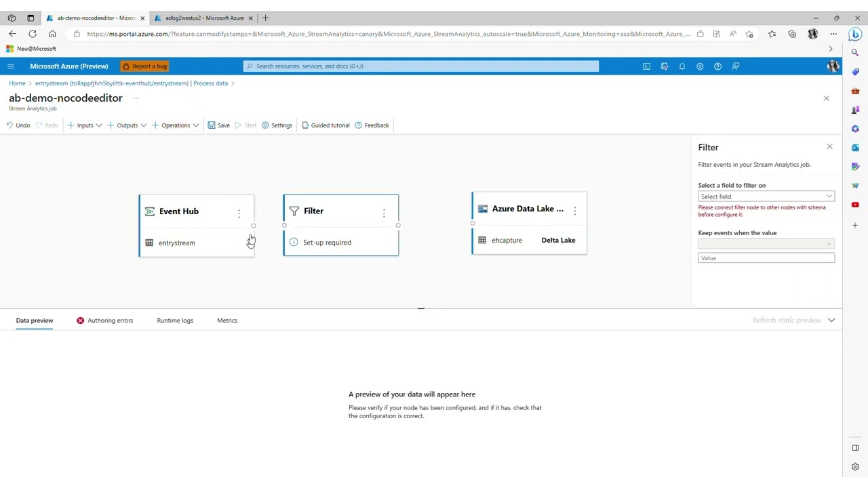Click the Event Hub node icon
Viewport: 868px width, 488px height.
coord(150,211)
